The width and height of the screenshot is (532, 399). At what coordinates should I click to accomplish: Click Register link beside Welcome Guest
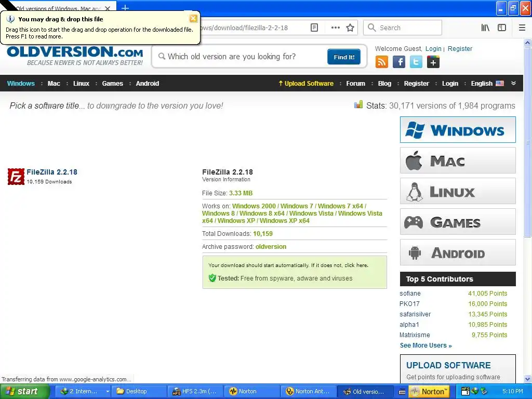pos(460,48)
